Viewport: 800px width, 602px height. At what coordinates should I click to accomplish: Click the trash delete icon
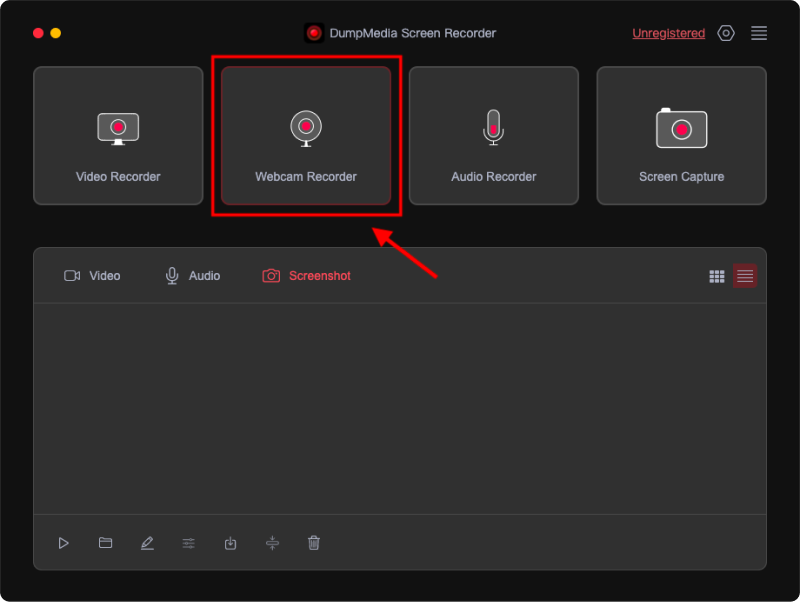coord(314,543)
